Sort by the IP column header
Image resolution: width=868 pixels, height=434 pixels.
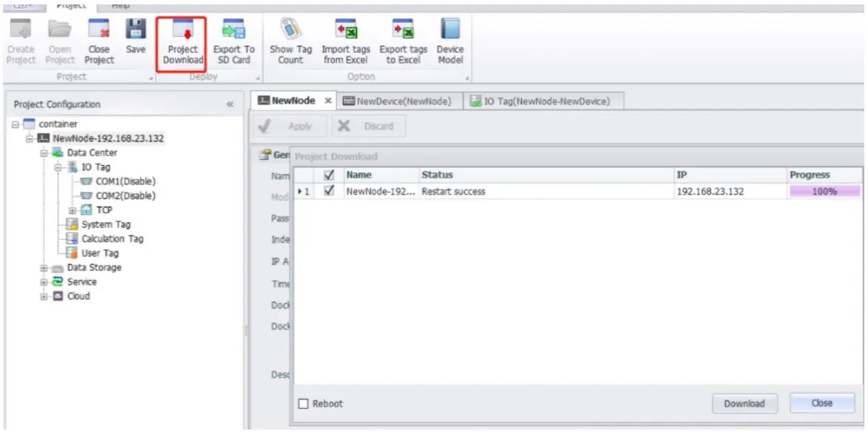tap(730, 175)
